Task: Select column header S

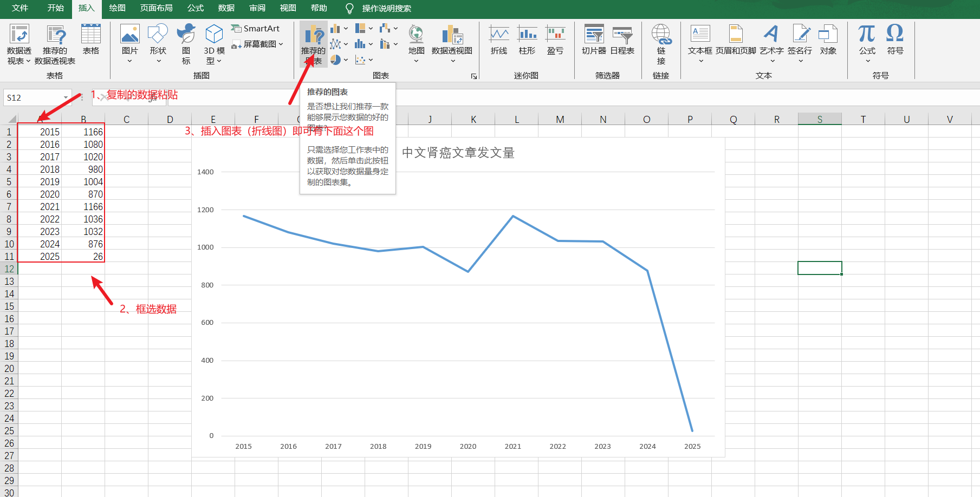Action: (820, 119)
